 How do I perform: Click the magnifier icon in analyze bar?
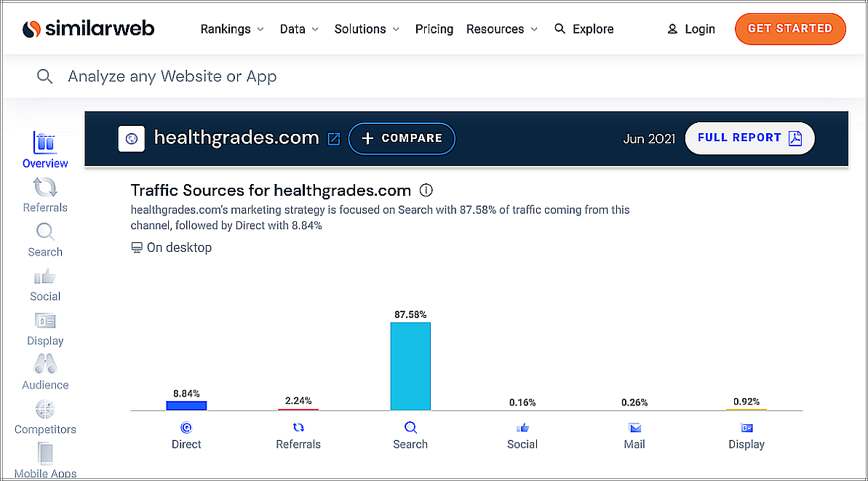pyautogui.click(x=45, y=76)
